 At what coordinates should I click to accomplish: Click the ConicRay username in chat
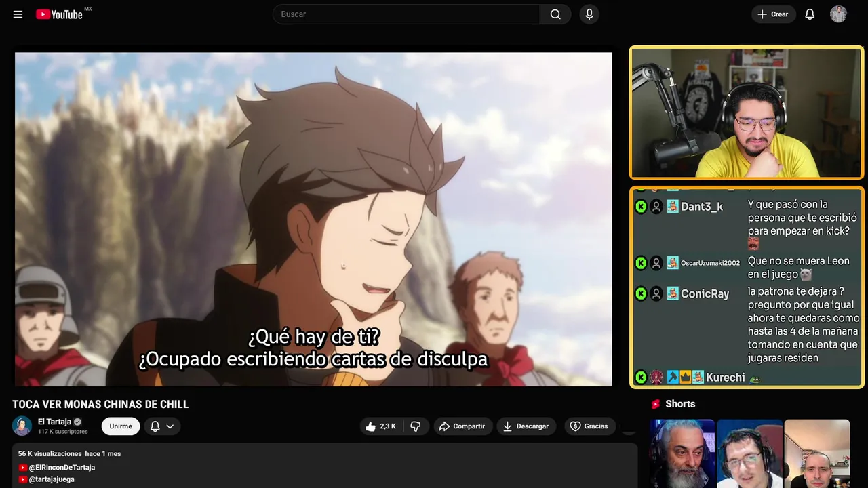[705, 293]
